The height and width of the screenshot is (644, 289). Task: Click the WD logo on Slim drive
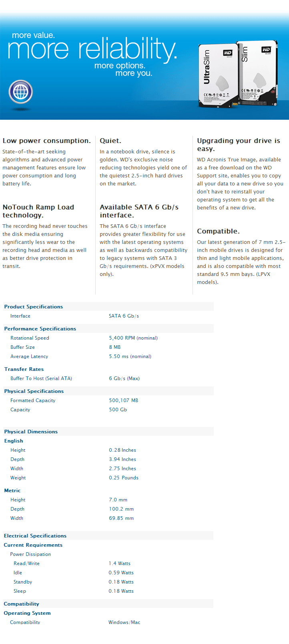tap(266, 50)
